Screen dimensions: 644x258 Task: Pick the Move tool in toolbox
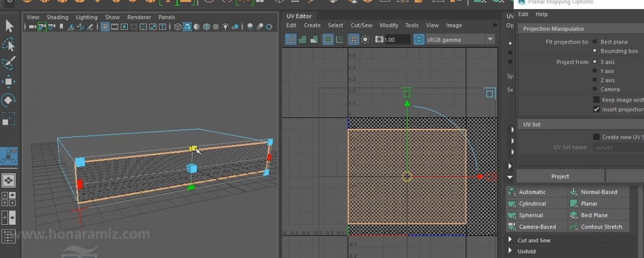click(x=9, y=82)
